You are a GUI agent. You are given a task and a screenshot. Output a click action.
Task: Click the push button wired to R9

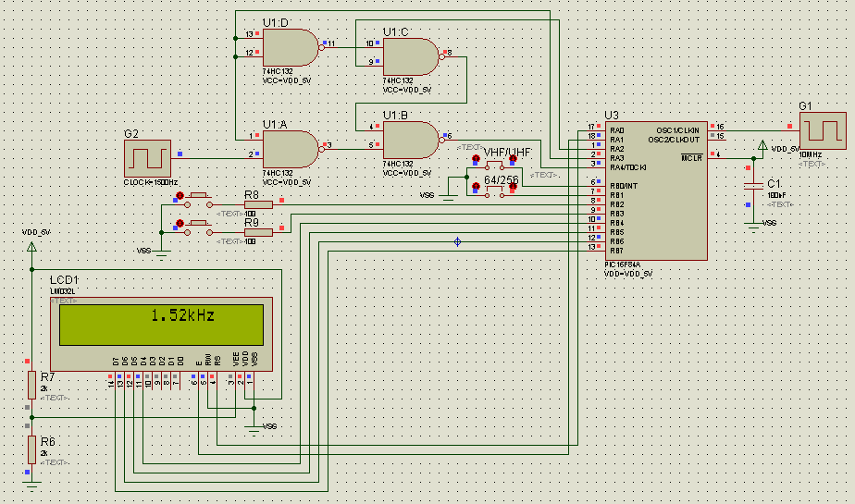tap(198, 227)
